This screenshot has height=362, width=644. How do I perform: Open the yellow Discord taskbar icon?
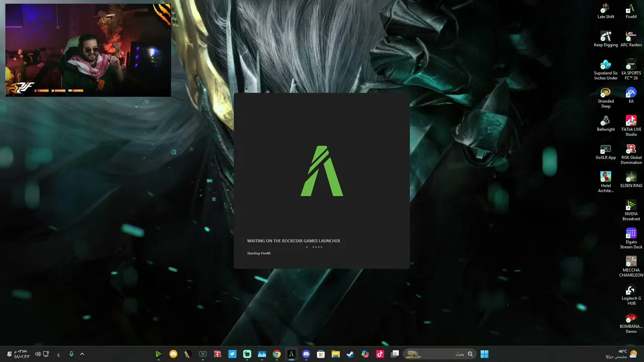click(173, 354)
